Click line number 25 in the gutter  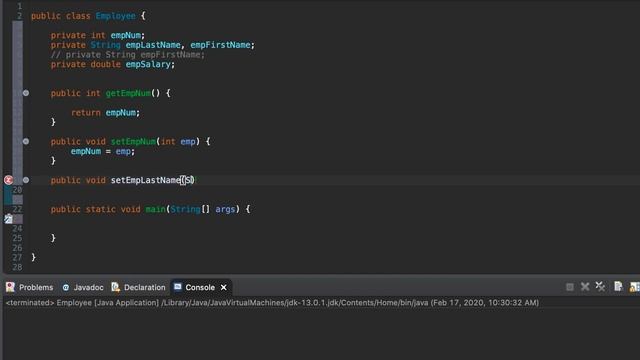(x=17, y=238)
